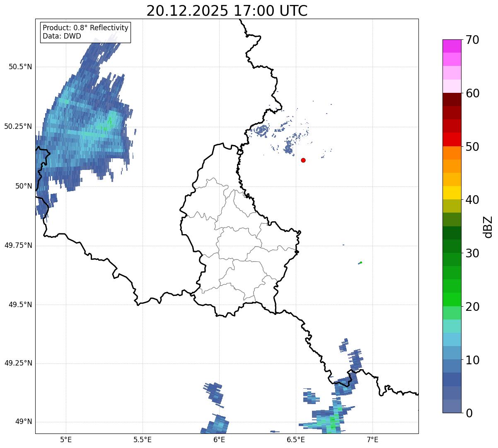The image size is (498, 448).
Task: Pick the dark maroon colorbar segment below 60
Action: point(452,99)
